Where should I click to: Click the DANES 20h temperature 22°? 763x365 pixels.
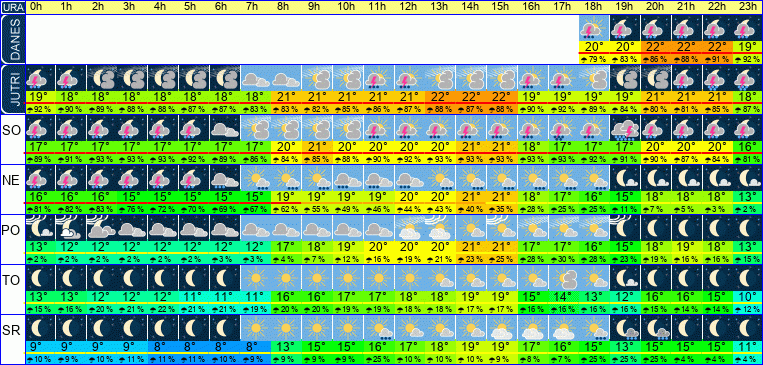[655, 47]
